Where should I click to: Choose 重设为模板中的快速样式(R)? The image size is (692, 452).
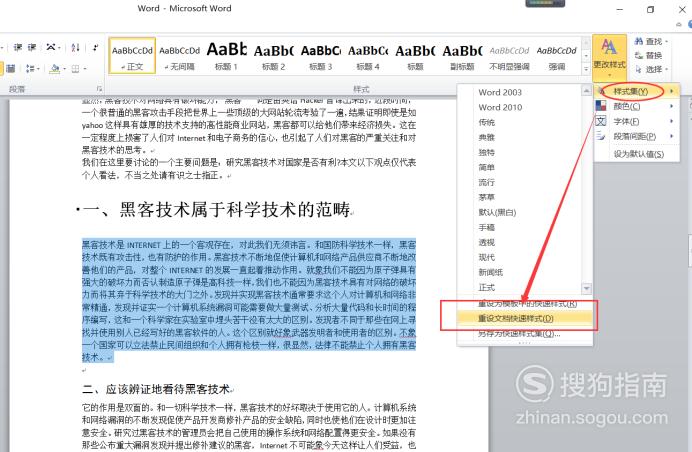click(524, 304)
